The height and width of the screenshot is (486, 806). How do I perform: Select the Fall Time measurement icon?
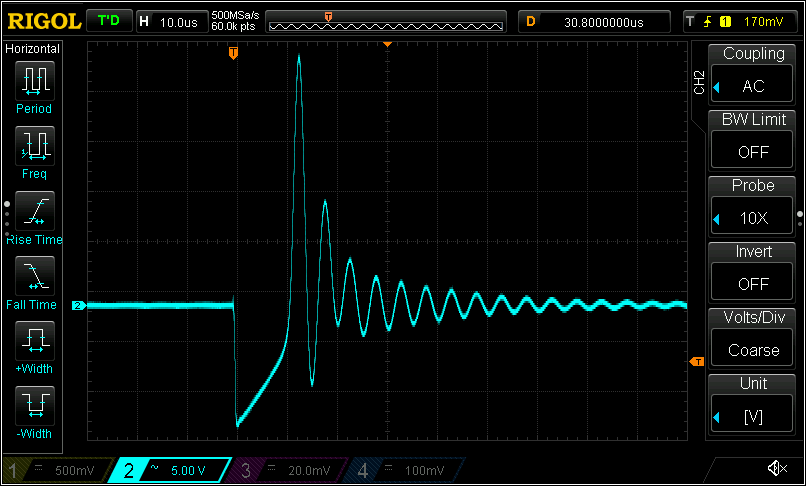[34, 276]
